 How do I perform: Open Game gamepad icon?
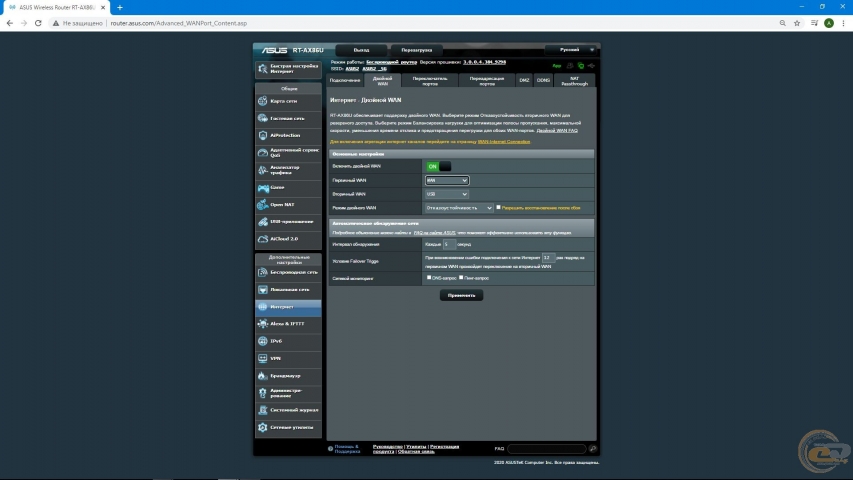point(263,188)
